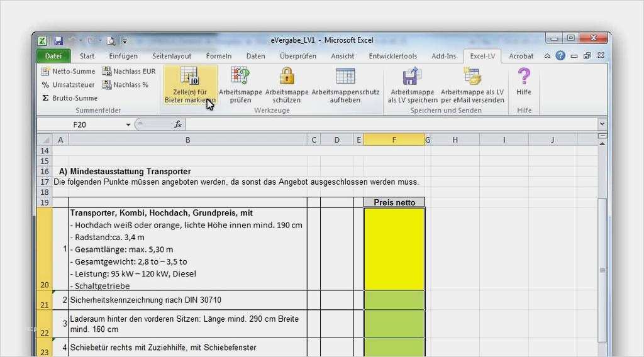Click Arbeitsmappenschutz aufheben icon
Viewport: 644px width, 357px height.
coord(345,77)
